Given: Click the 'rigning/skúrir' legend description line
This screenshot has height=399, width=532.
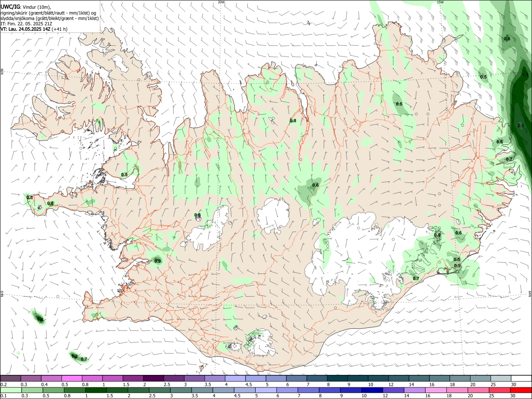Looking at the screenshot, I should 48,13.
